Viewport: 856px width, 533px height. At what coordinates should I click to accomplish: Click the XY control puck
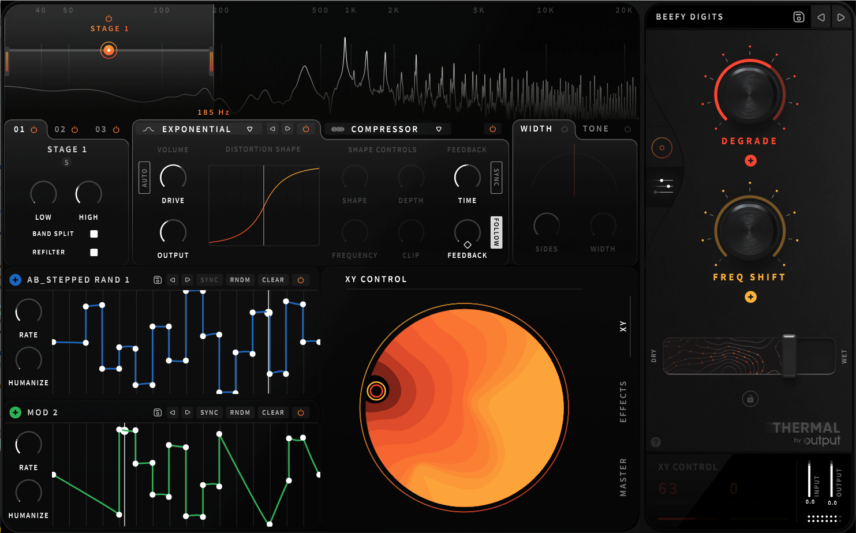[x=376, y=390]
